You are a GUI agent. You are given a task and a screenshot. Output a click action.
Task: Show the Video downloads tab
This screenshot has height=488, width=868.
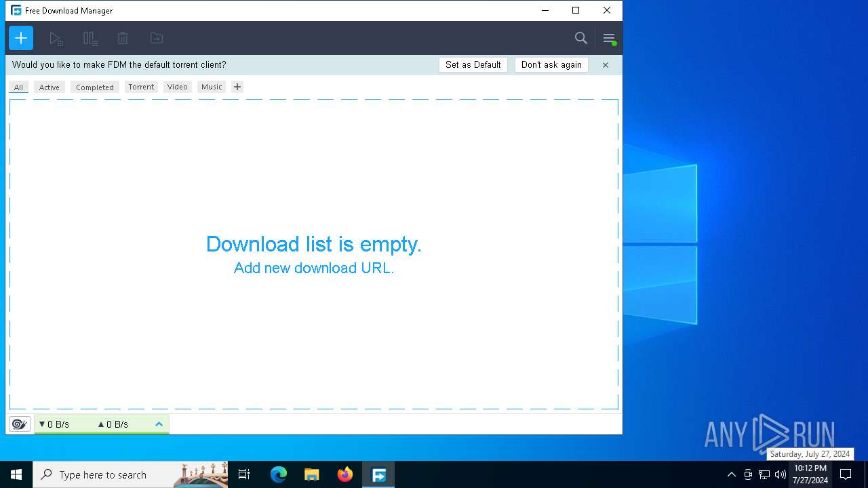pos(178,87)
